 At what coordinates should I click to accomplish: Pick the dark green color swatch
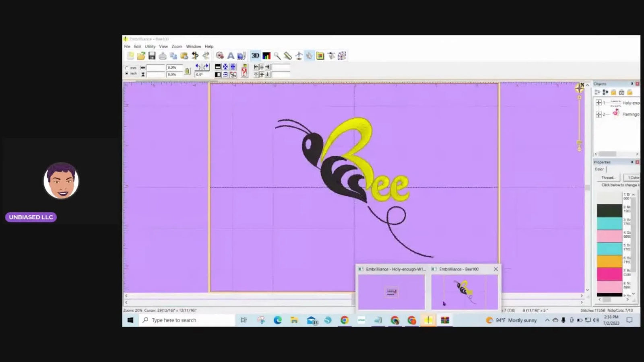pos(609,211)
